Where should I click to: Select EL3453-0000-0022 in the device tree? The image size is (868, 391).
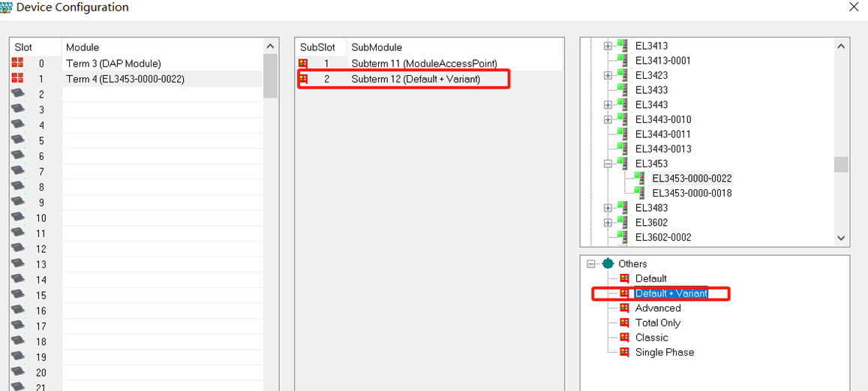[x=692, y=179]
